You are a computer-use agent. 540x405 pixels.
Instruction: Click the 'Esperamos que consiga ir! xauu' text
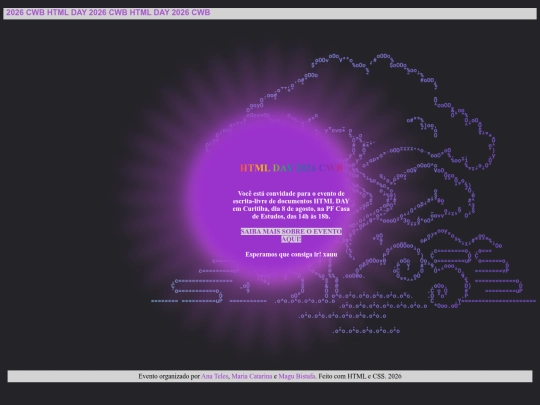[x=291, y=255]
